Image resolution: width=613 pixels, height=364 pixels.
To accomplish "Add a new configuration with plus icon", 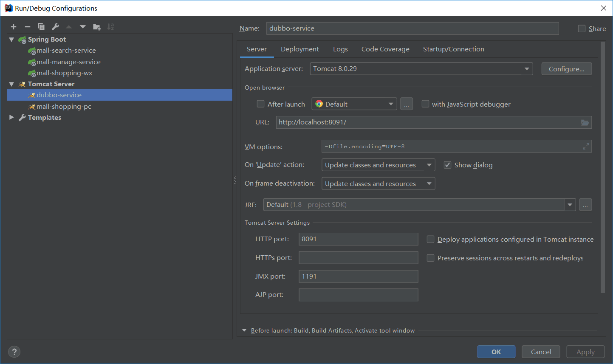I will click(x=14, y=27).
